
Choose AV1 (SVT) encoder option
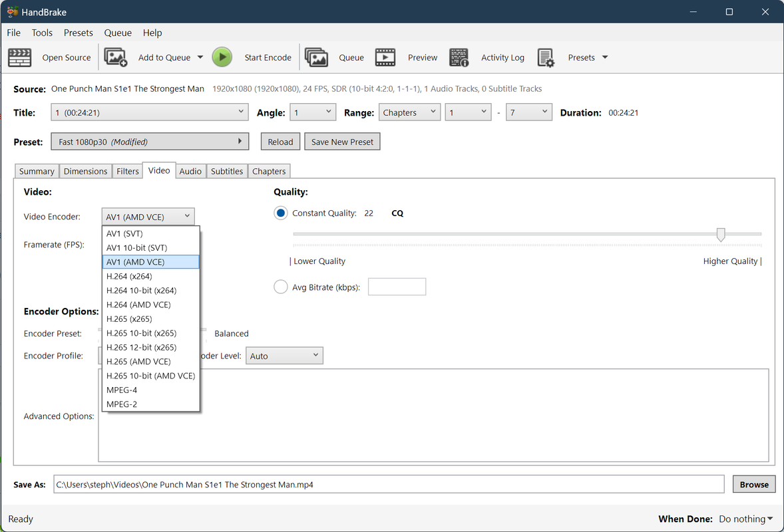[x=150, y=233]
